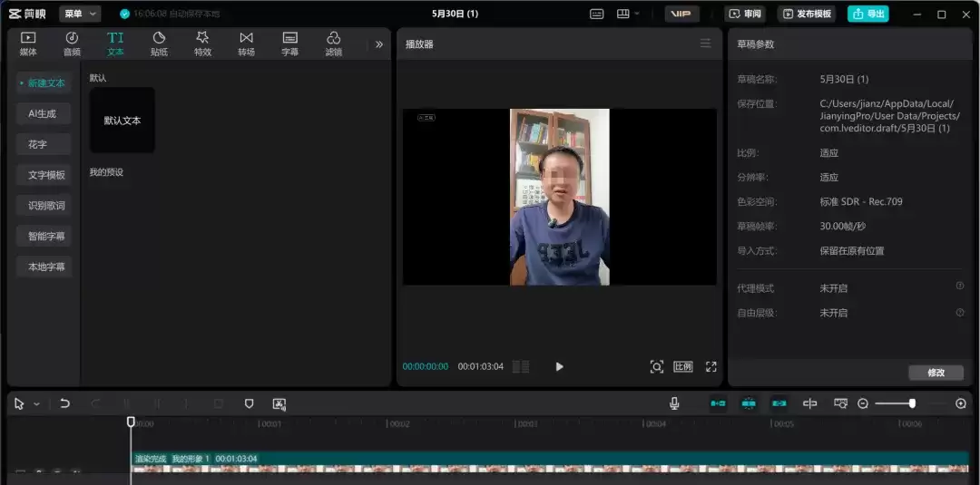Zoom out timeline with minus icon
This screenshot has width=980, height=485.
click(863, 403)
